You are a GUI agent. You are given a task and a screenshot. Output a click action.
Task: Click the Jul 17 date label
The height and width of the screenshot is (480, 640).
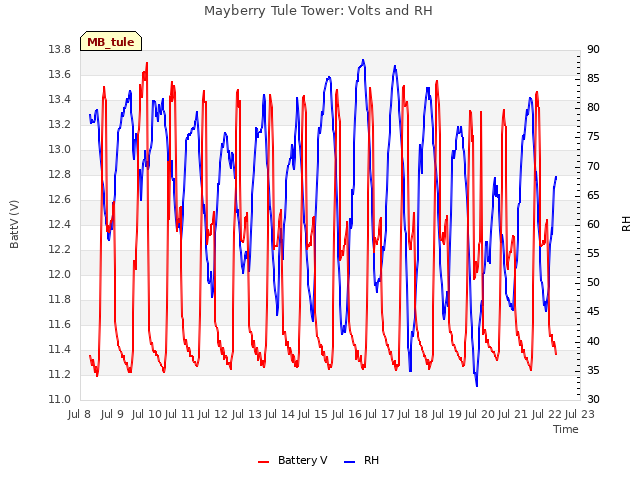380,415
